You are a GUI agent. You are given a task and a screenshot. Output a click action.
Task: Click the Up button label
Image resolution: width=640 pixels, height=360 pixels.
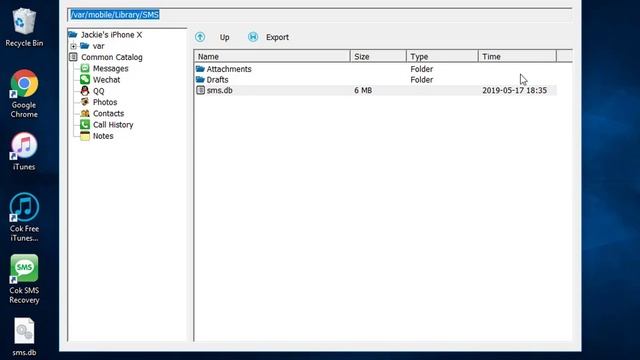[x=224, y=37]
